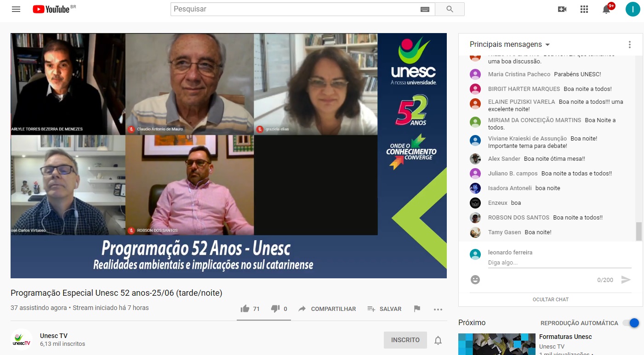The height and width of the screenshot is (355, 644).
Task: Click the save-to-playlist icon
Action: pos(371,309)
